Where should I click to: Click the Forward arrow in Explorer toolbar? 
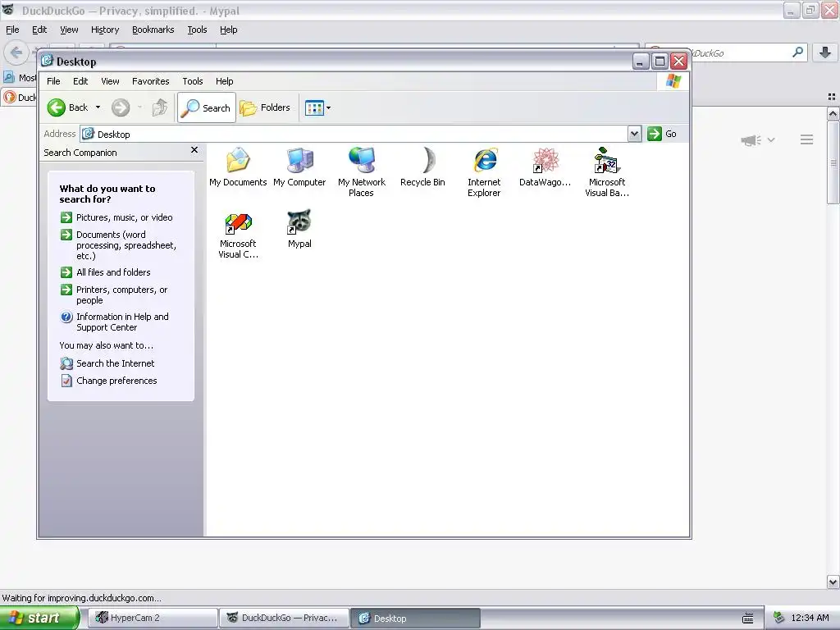tap(121, 107)
